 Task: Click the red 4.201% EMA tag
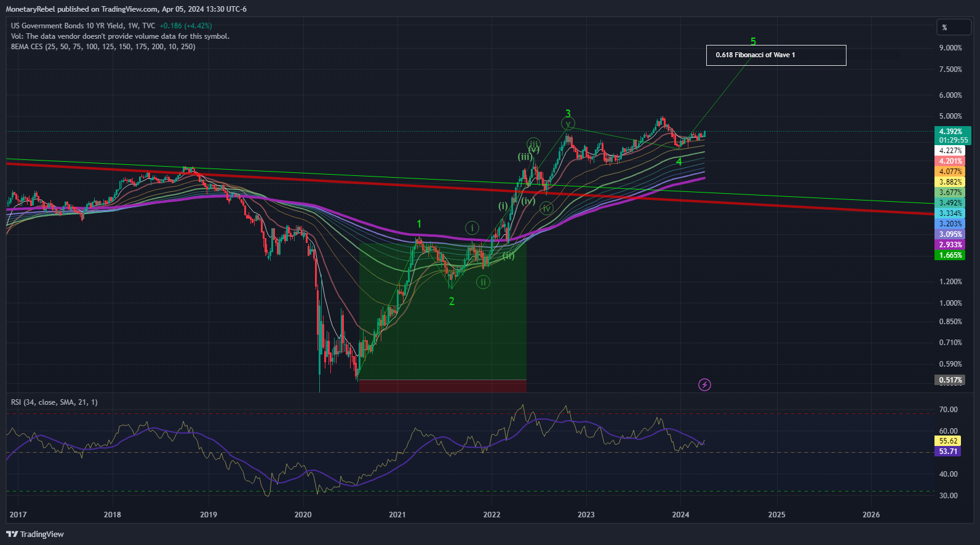[x=950, y=161]
